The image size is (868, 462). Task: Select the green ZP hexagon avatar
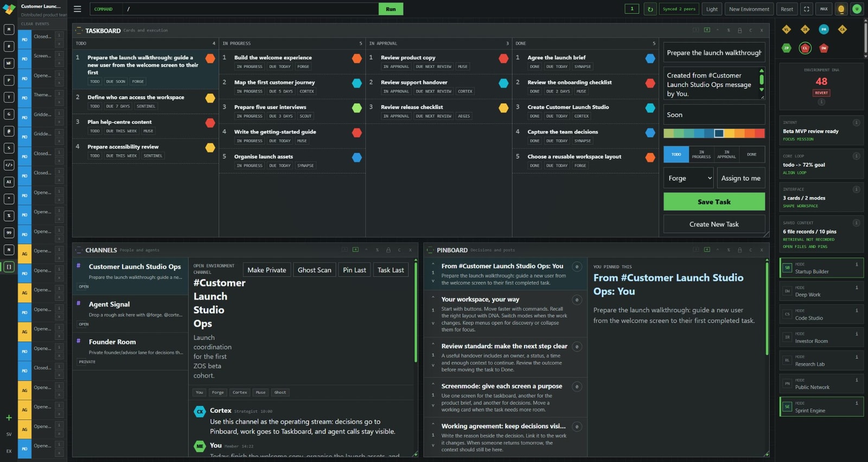click(x=787, y=48)
